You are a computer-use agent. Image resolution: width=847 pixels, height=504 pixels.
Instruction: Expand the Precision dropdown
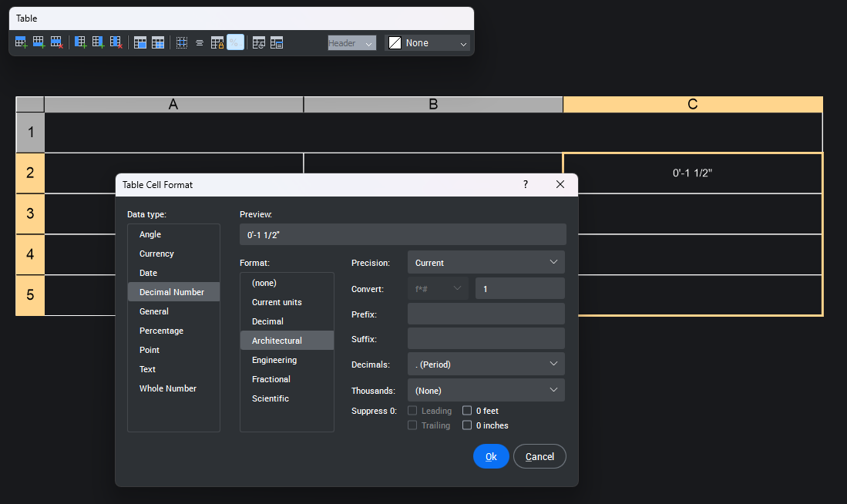point(486,263)
